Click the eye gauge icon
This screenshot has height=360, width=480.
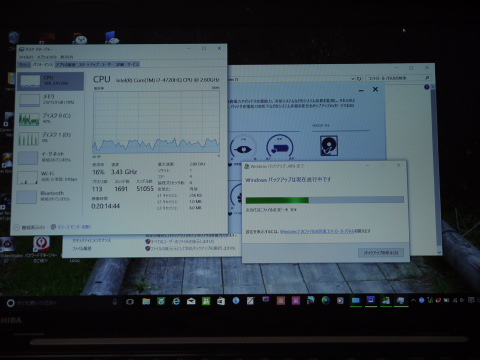243,148
